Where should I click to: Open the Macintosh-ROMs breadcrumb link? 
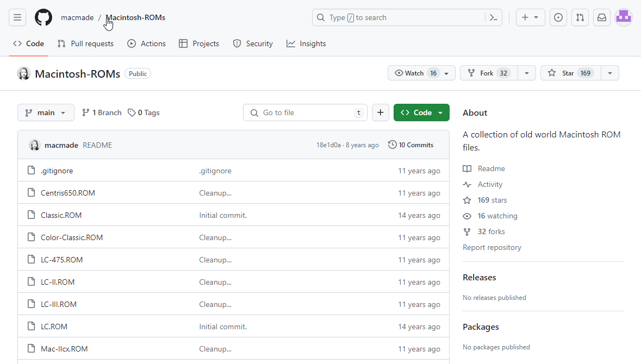click(x=136, y=17)
